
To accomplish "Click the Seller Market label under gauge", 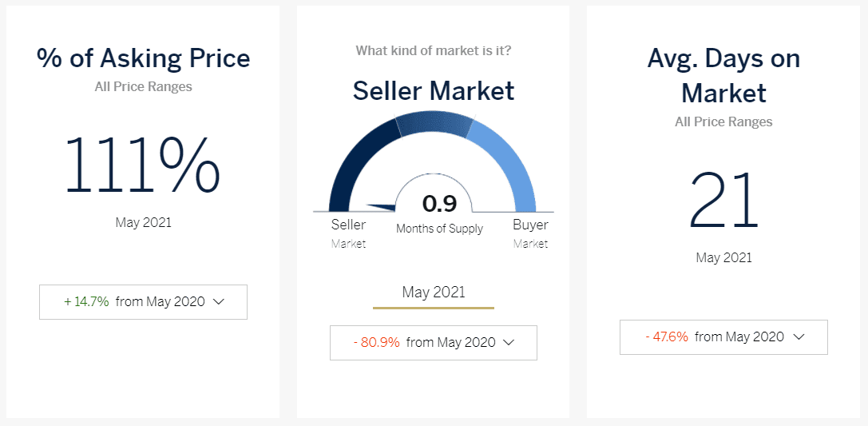I will point(348,233).
